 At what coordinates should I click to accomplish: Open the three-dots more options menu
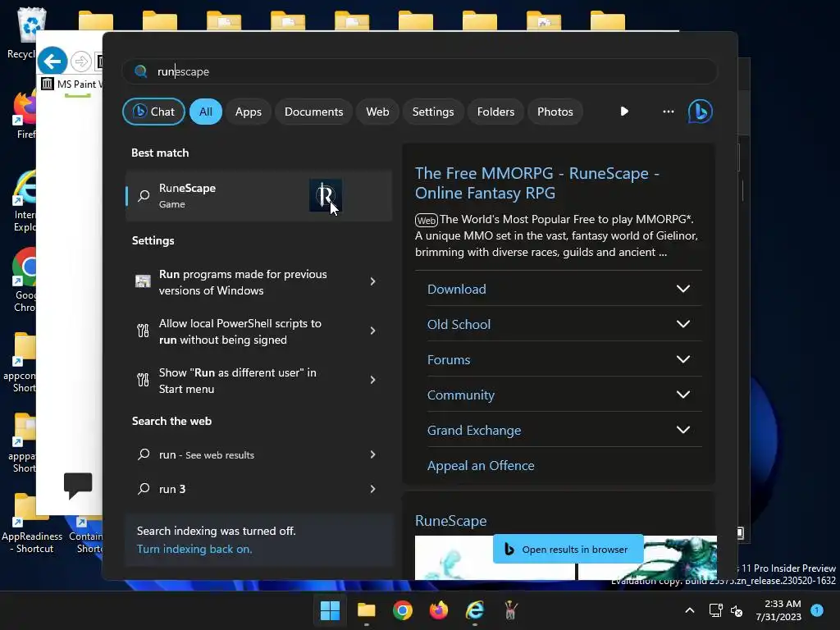[668, 112]
